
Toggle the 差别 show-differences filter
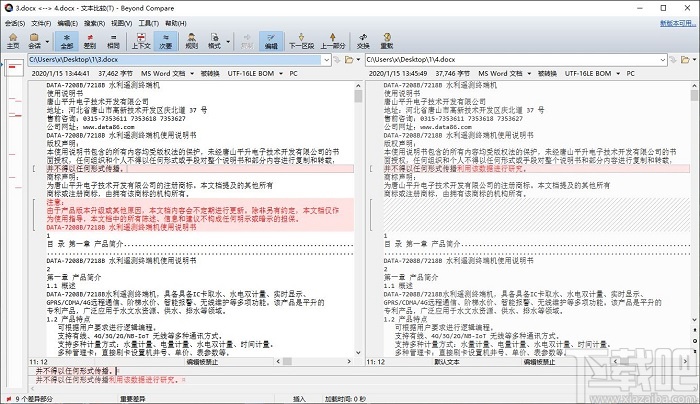[90, 41]
